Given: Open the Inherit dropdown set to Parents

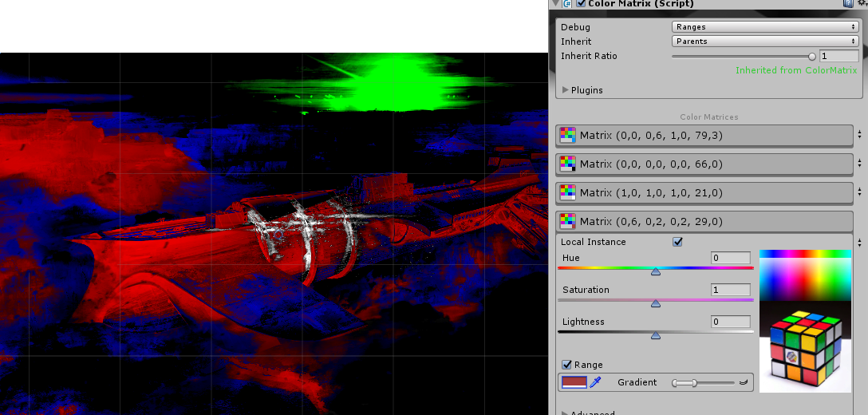Looking at the screenshot, I should coord(765,41).
